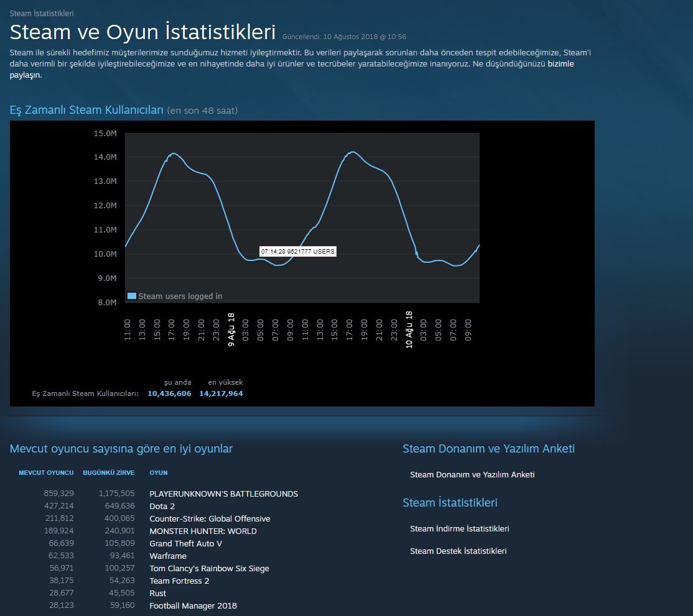Image resolution: width=693 pixels, height=616 pixels.
Task: Open Football Manager 2018 link
Action: (x=193, y=606)
